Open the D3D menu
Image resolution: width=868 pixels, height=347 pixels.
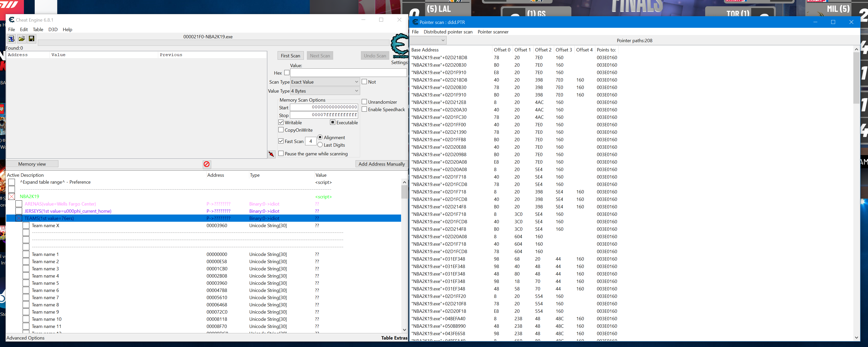tap(53, 30)
